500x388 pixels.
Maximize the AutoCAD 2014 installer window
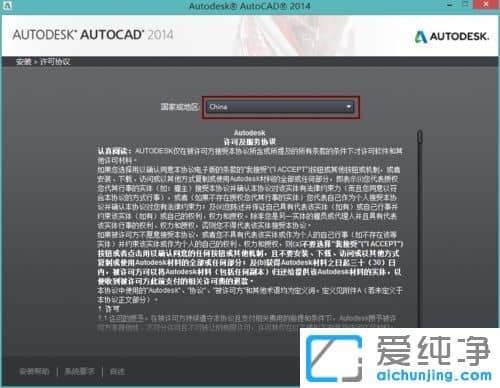(466, 5)
